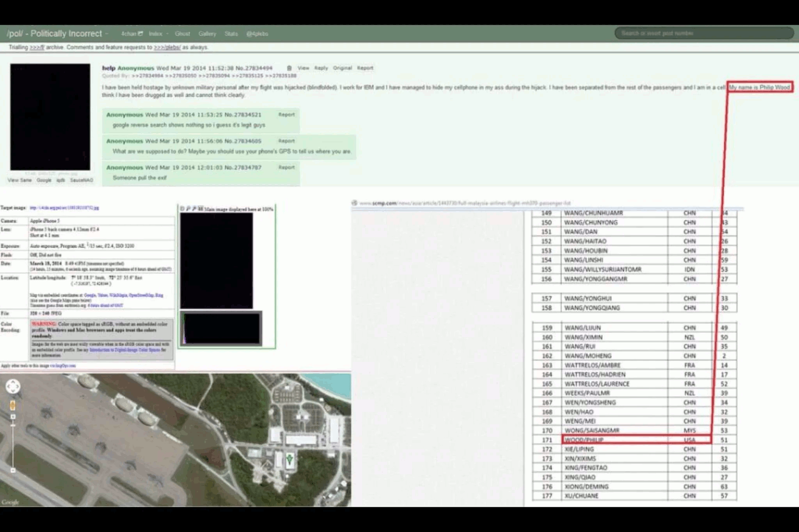The image size is (799, 532).
Task: Click the page icon left of scmp.com URL
Action: click(354, 203)
